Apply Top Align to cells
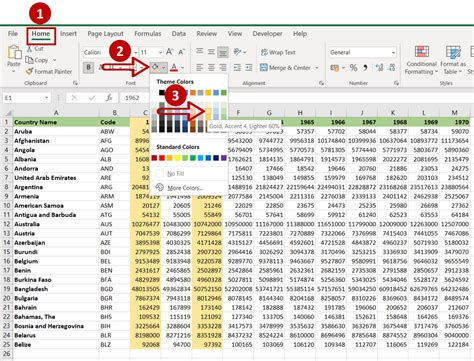Viewport: 474px width, 361px height. [200, 52]
